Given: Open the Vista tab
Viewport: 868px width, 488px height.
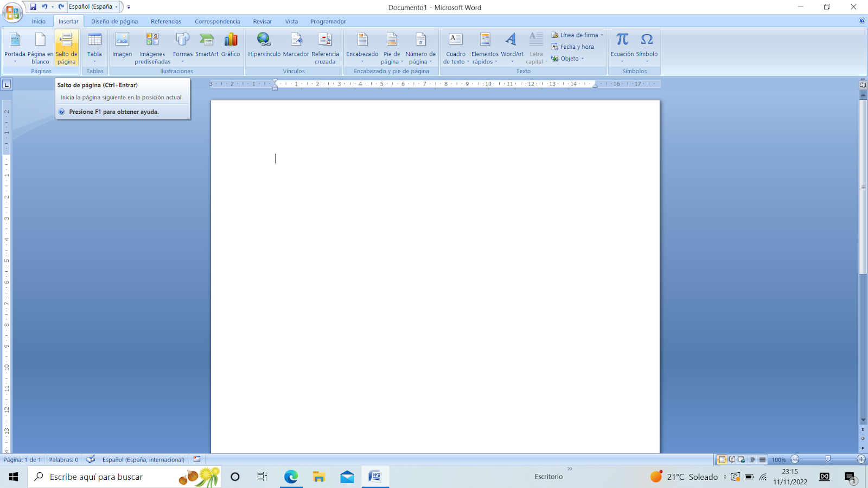Looking at the screenshot, I should (x=292, y=22).
